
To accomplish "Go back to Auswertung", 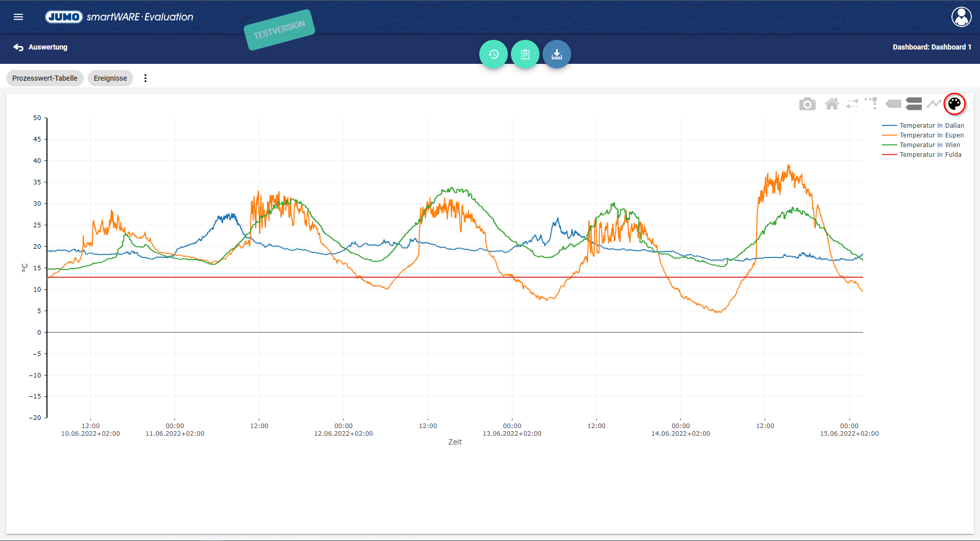I will pyautogui.click(x=41, y=47).
